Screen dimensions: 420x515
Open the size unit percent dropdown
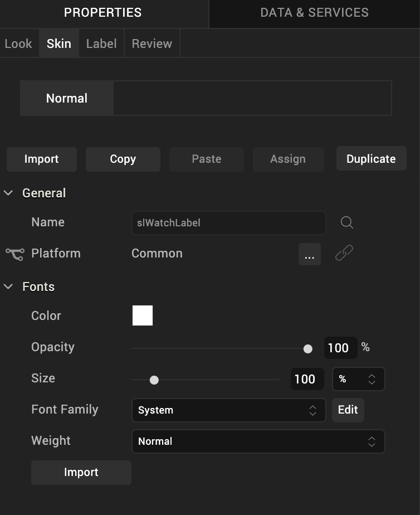click(358, 380)
